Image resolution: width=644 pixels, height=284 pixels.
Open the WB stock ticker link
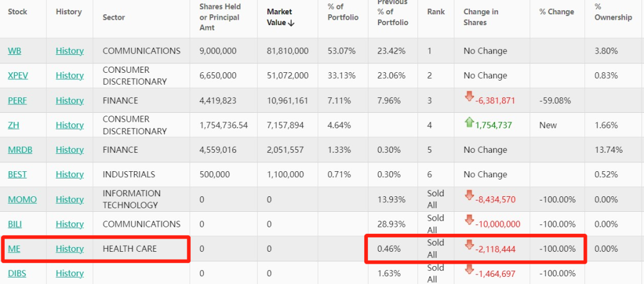pyautogui.click(x=14, y=51)
